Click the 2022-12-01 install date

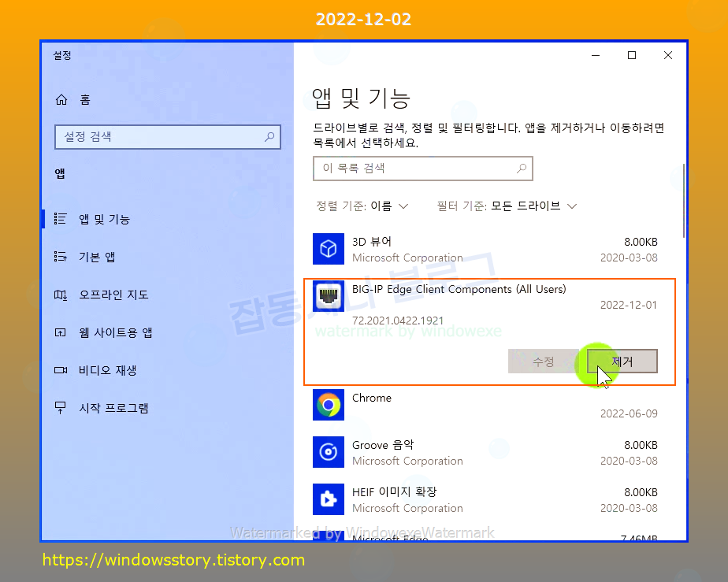pos(629,305)
